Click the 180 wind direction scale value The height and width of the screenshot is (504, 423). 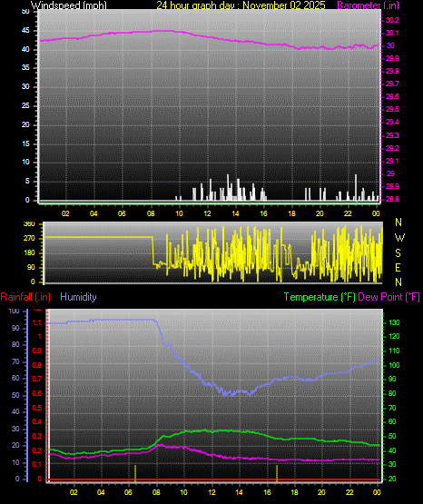pos(29,253)
